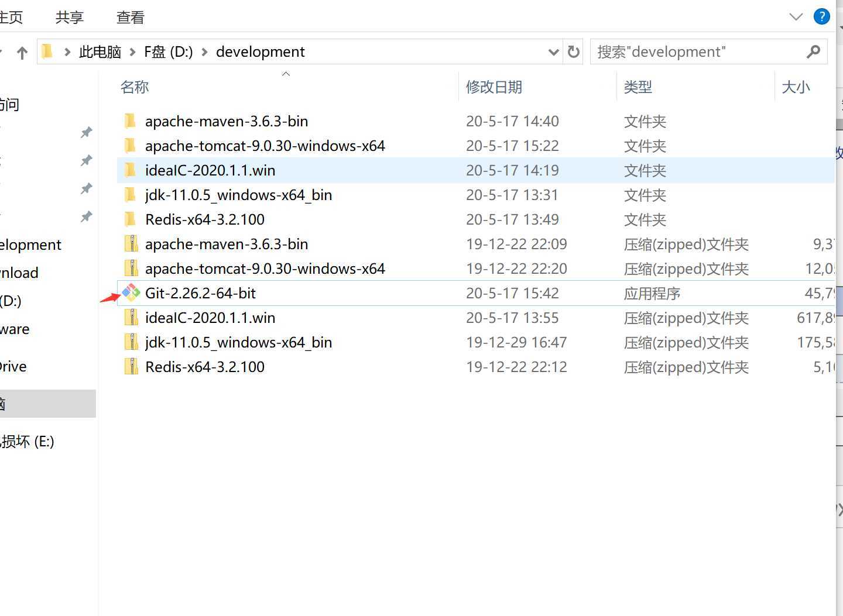Select folder name Redis-x64-3.2.100 dated 13:49

pyautogui.click(x=205, y=219)
